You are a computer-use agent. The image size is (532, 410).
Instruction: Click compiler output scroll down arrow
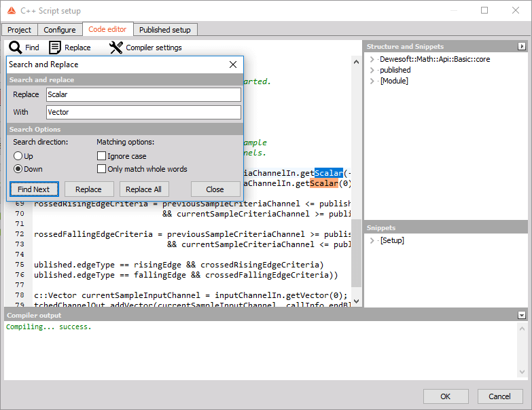coord(522,372)
